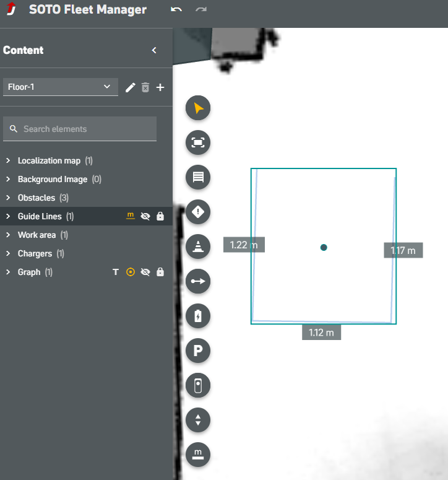This screenshot has height=480, width=448.
Task: Edit the selected floor with pencil icon
Action: pos(131,87)
